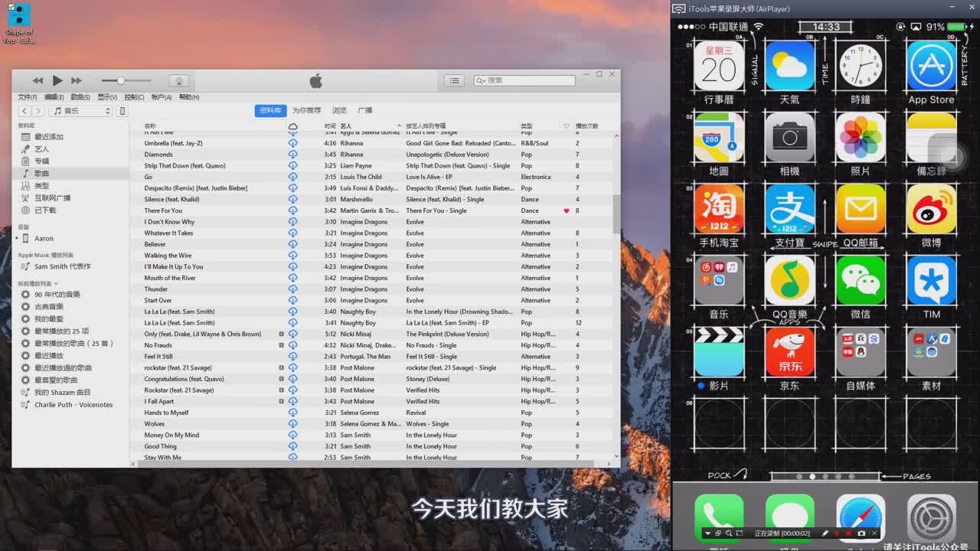Open 微信 on the mirrored iPhone

(861, 288)
